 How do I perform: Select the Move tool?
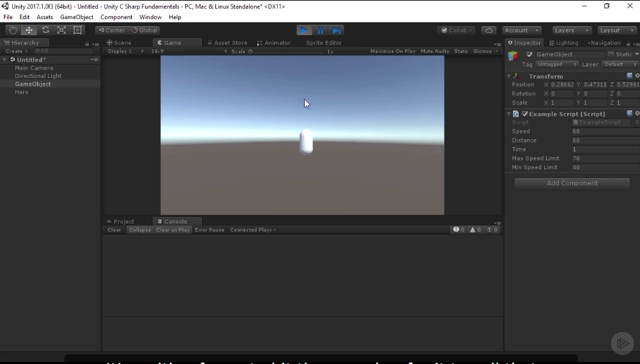pos(29,30)
